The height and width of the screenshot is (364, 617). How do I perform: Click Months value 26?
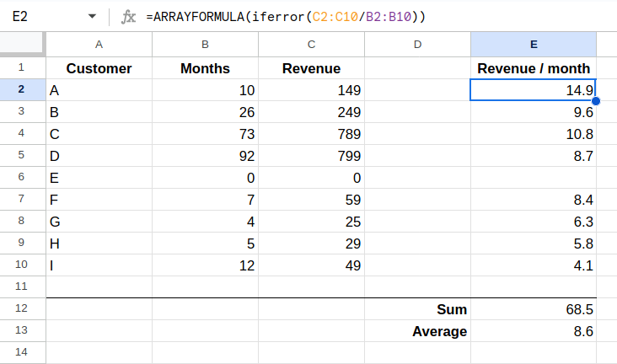coord(206,112)
